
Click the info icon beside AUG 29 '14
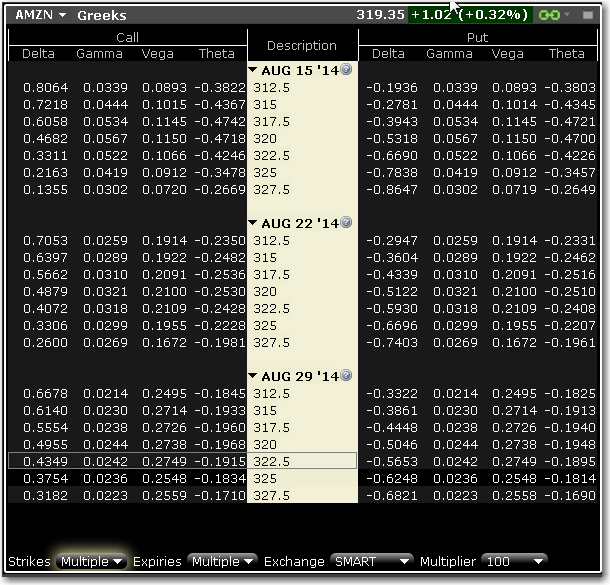346,377
